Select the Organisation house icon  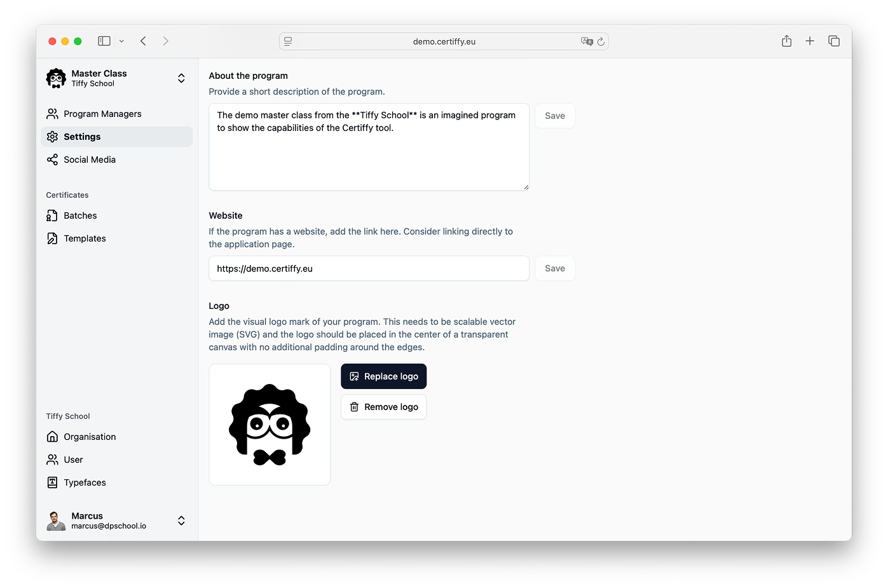51,437
